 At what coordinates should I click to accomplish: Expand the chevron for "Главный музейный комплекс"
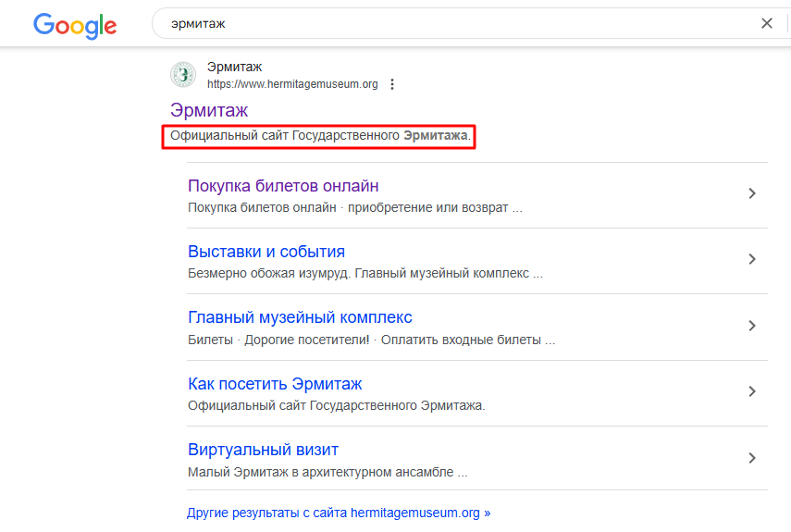coord(752,326)
